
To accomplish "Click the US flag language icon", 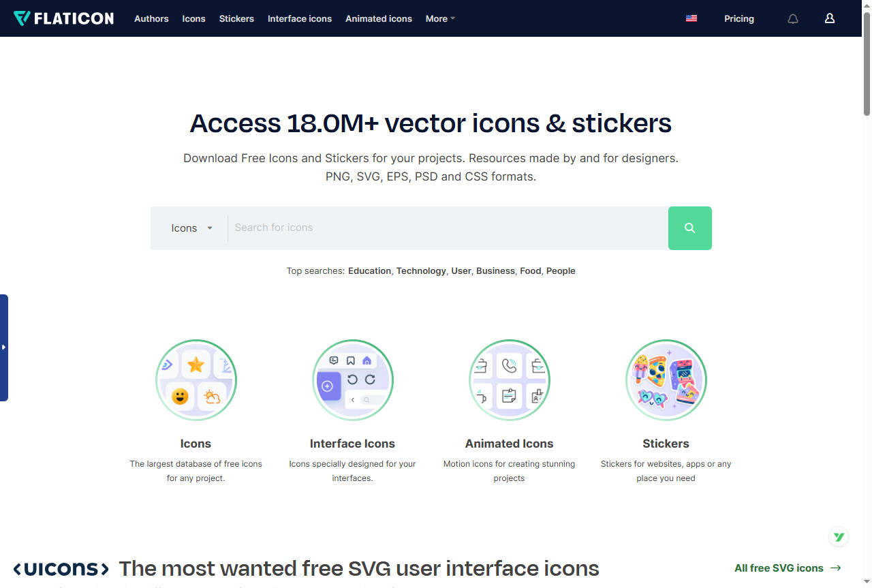I will coord(691,18).
